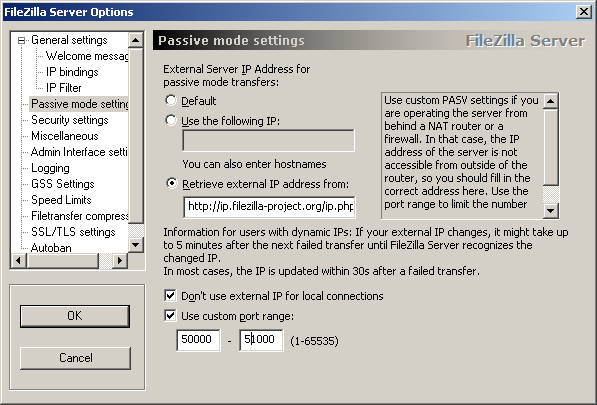Open the Welcome message page

click(x=87, y=56)
